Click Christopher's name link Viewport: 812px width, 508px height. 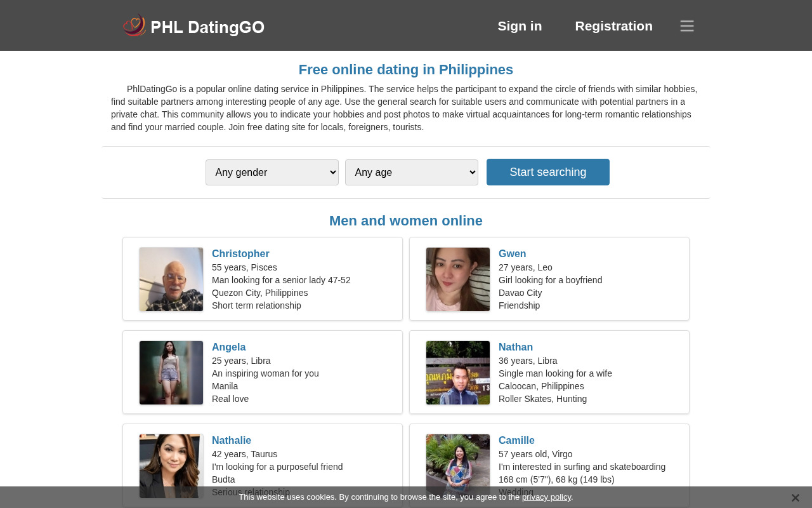[240, 254]
